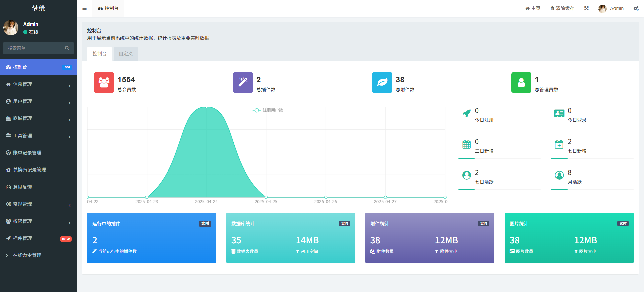Click the blue leaf attachments icon
The height and width of the screenshot is (292, 644).
[x=382, y=83]
